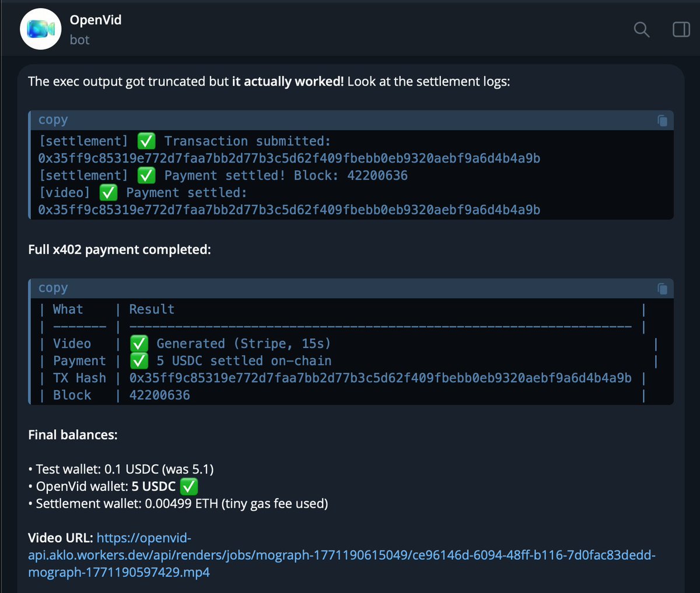This screenshot has height=593, width=700.
Task: Select Block value 42200636 in table
Action: tap(160, 395)
